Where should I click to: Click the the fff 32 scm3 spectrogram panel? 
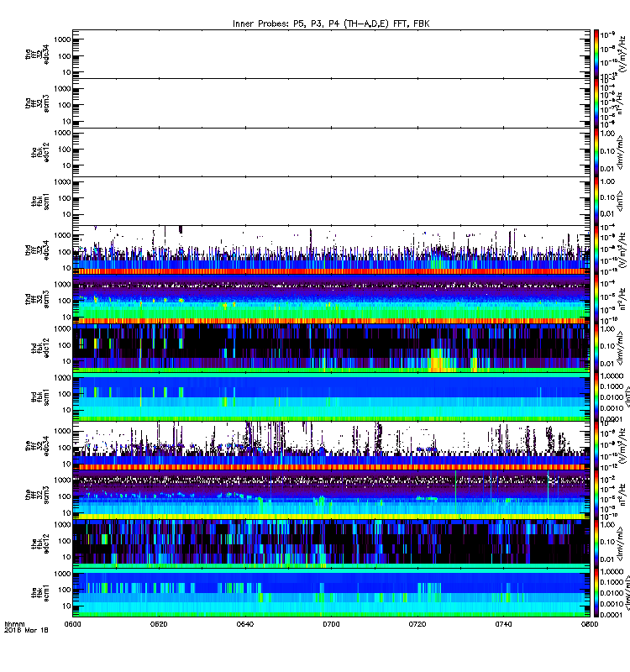tap(331, 495)
